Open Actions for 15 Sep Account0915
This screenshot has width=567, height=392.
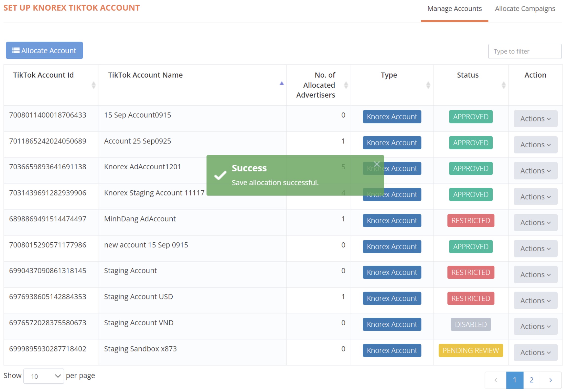point(535,119)
